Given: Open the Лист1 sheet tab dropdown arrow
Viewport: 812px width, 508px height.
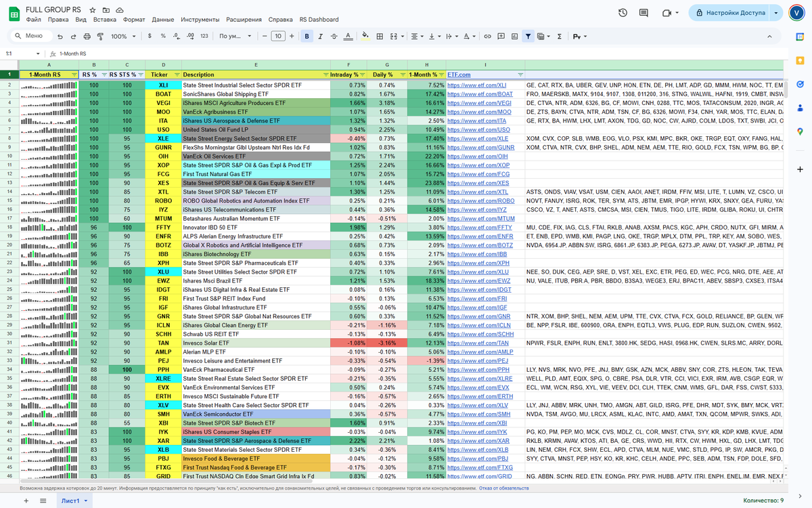Looking at the screenshot, I should coord(86,501).
